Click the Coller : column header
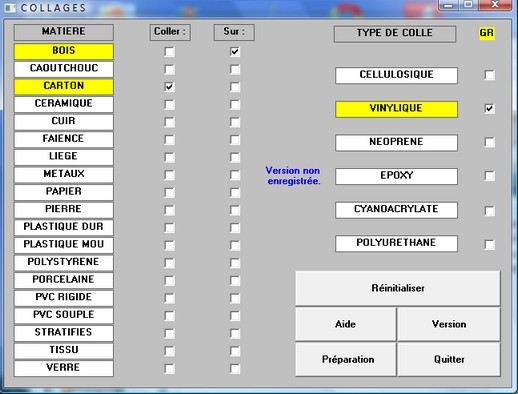The height and width of the screenshot is (394, 518). coord(170,32)
